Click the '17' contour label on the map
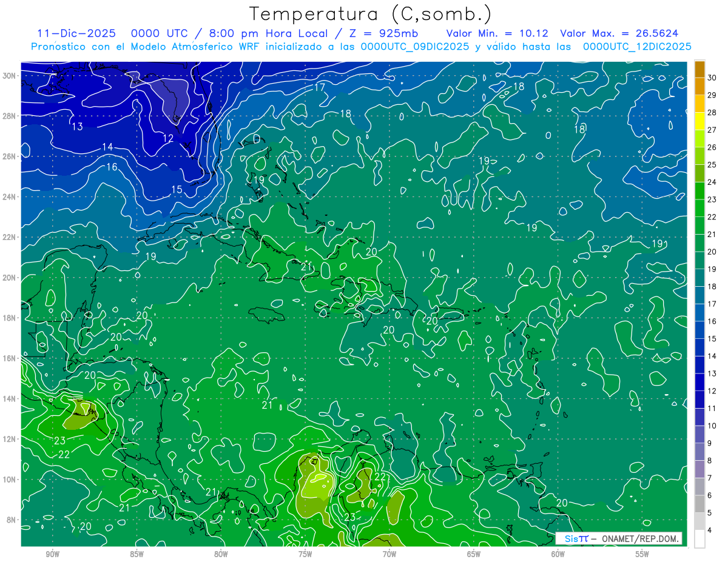The width and height of the screenshot is (728, 562). coord(320,88)
